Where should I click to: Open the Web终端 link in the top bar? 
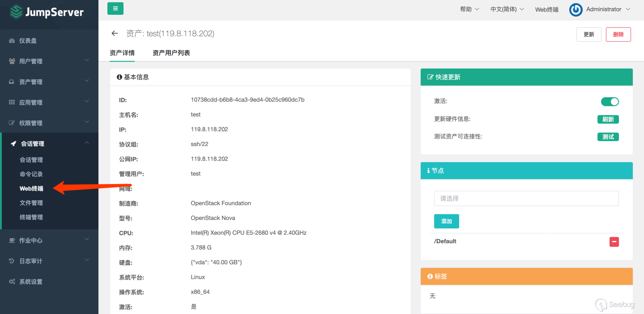[547, 9]
